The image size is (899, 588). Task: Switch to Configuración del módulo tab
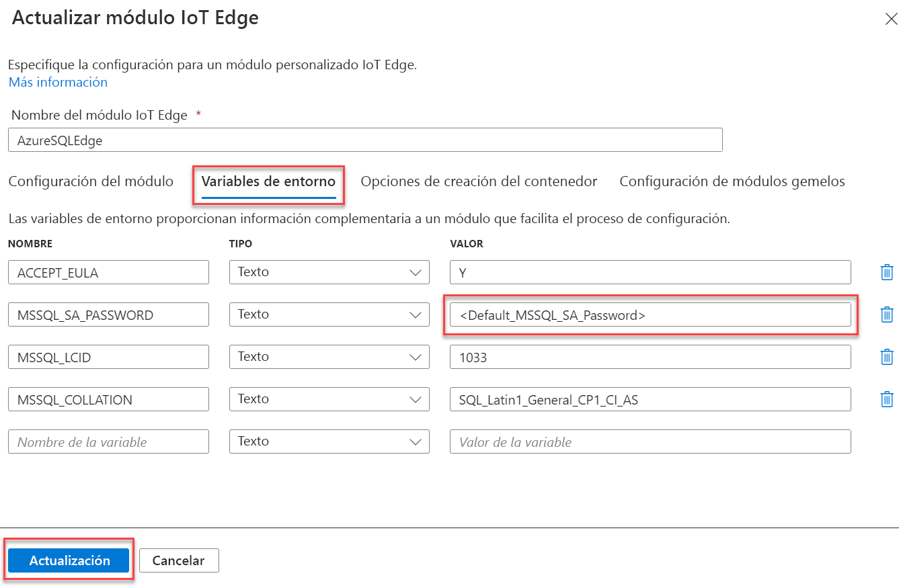tap(91, 181)
